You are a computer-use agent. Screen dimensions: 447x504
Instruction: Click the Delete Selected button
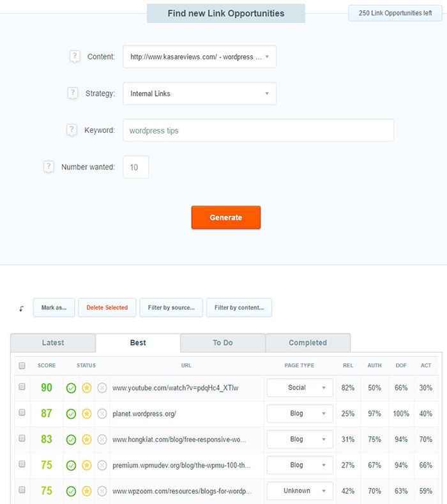click(x=107, y=308)
